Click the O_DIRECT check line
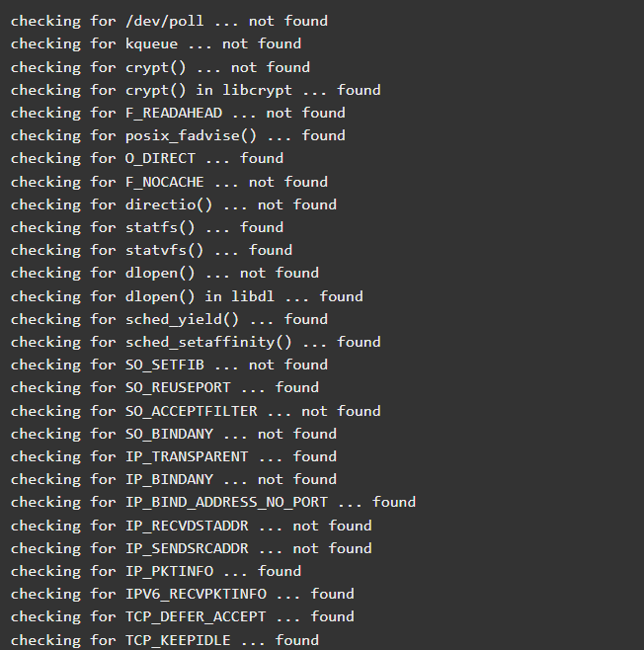The image size is (644, 650). coord(147,159)
